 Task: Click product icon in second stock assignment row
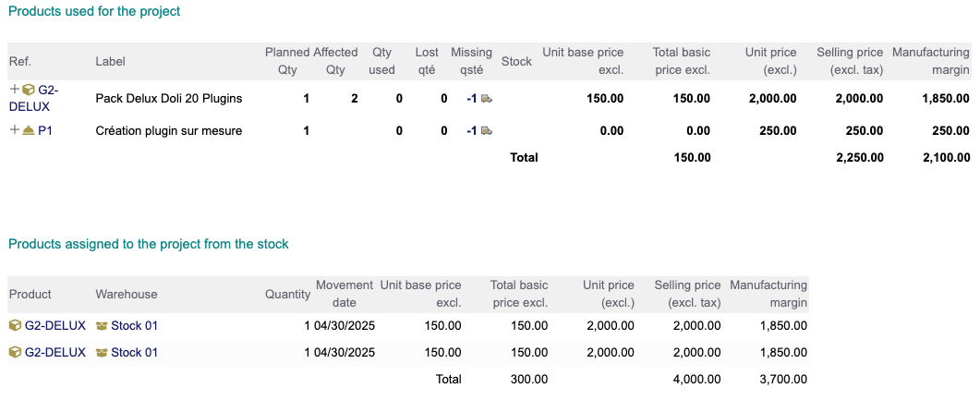click(x=15, y=352)
